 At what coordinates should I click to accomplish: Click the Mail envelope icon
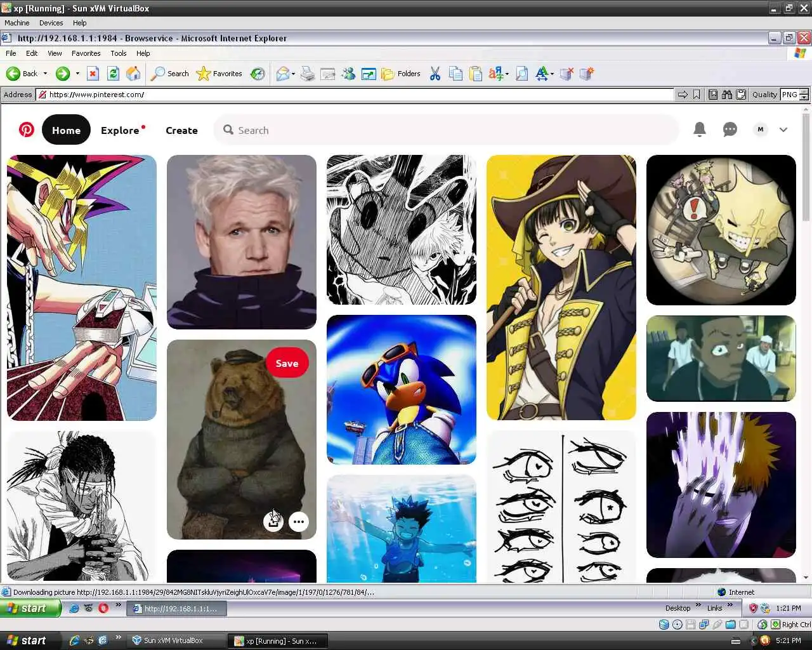pos(282,74)
